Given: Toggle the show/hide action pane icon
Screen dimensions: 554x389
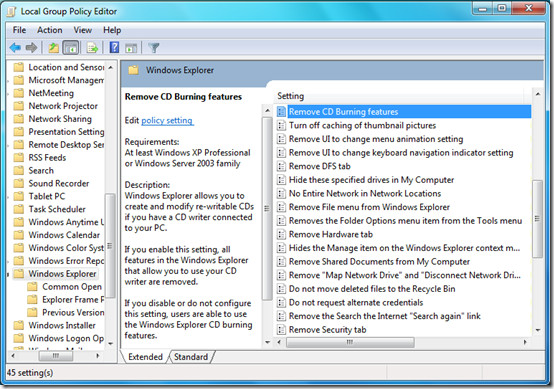Looking at the screenshot, I should click(131, 48).
